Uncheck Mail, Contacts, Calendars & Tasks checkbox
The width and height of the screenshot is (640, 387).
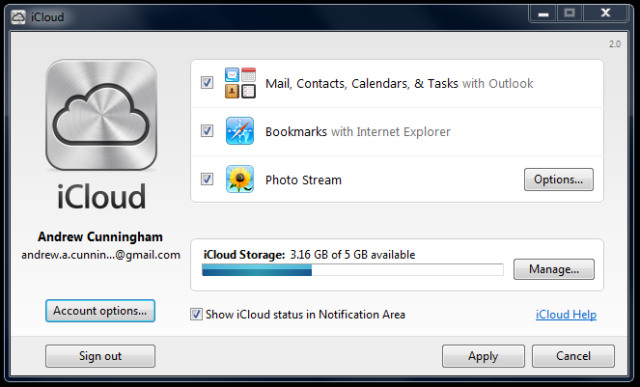(207, 83)
